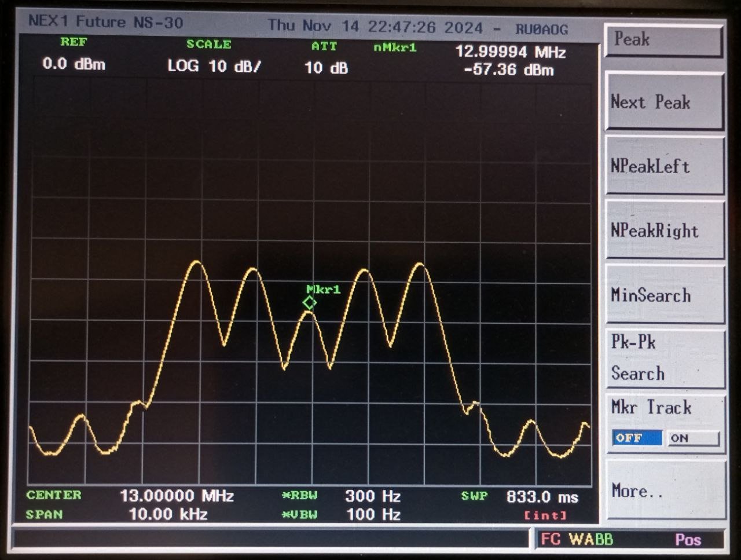Click the SCALE LOG 10 dB/ setting
The height and width of the screenshot is (560, 741).
(214, 66)
